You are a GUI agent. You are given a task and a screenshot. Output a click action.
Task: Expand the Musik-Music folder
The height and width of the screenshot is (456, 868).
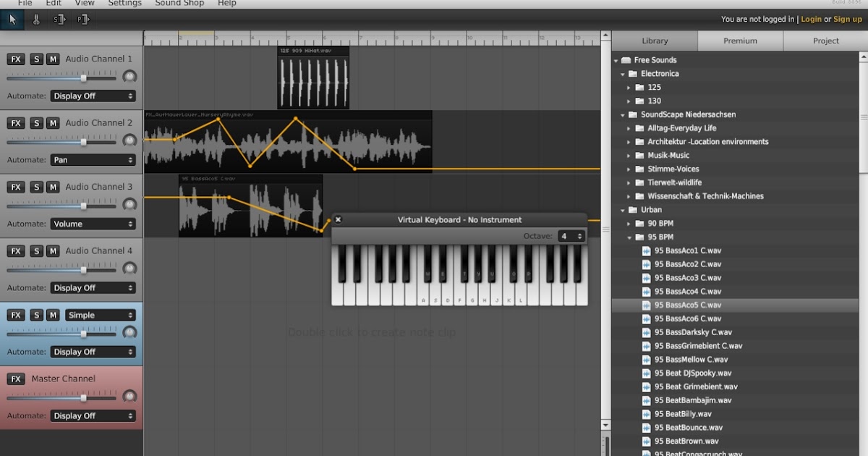click(x=628, y=155)
